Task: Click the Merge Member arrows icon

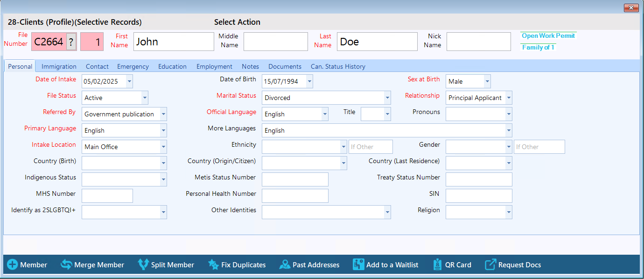Action: coord(66,265)
